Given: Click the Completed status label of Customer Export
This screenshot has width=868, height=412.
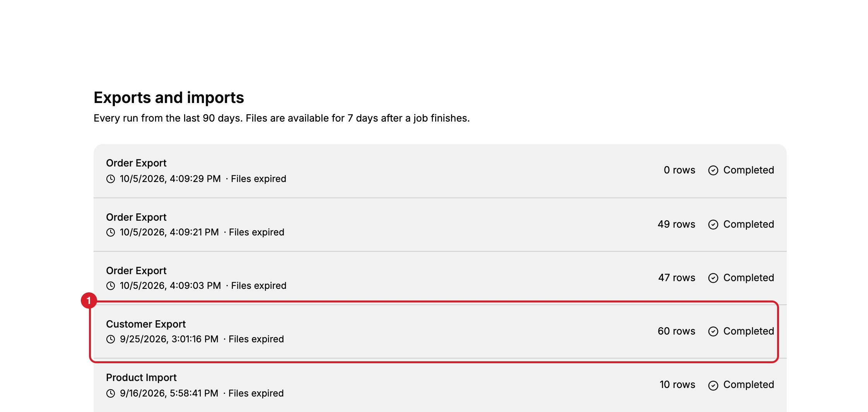Looking at the screenshot, I should click(748, 331).
